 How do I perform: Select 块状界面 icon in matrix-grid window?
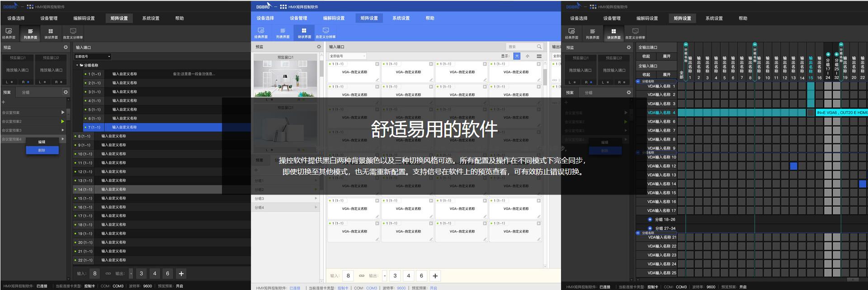click(613, 33)
